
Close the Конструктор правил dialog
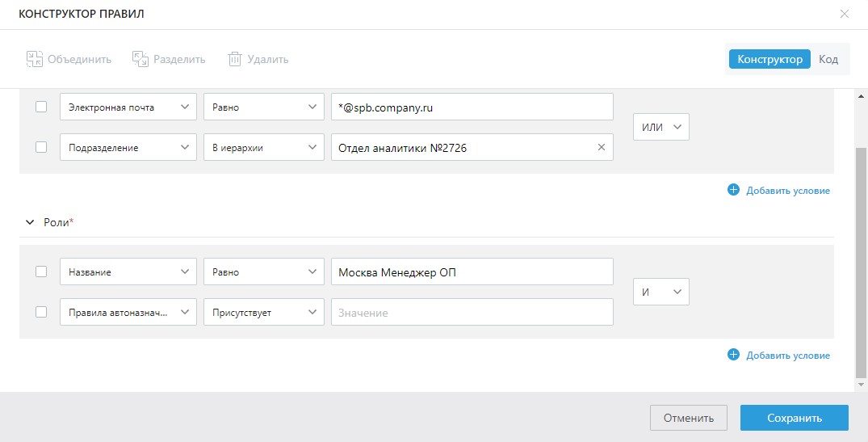845,14
